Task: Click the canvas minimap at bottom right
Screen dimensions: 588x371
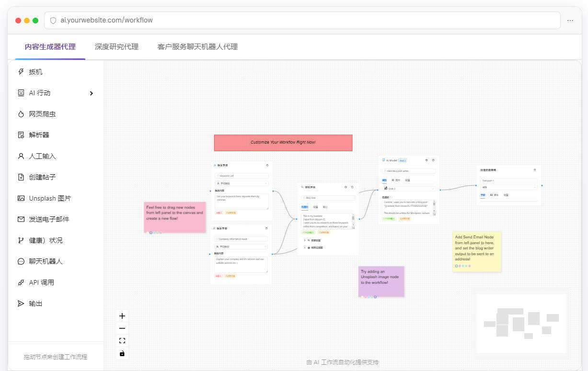Action: point(521,323)
